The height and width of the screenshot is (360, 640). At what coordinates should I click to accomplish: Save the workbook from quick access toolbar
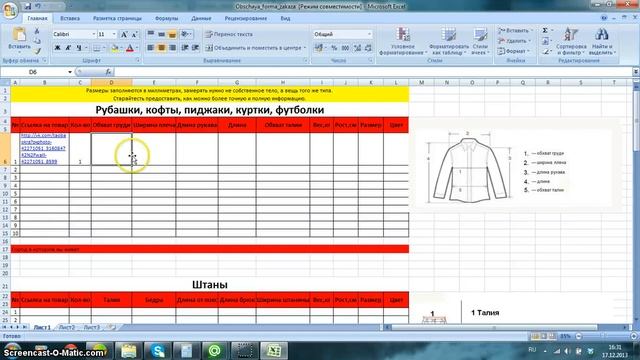pyautogui.click(x=28, y=6)
